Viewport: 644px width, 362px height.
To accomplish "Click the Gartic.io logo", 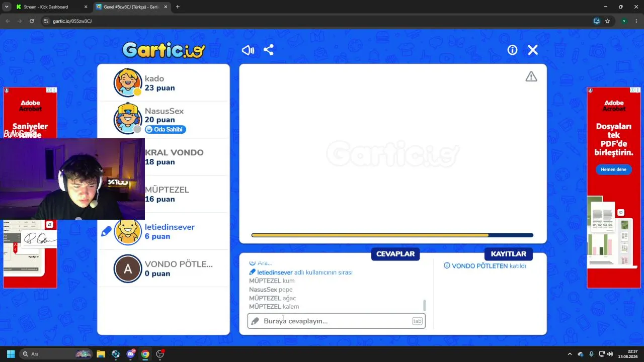I will [164, 50].
